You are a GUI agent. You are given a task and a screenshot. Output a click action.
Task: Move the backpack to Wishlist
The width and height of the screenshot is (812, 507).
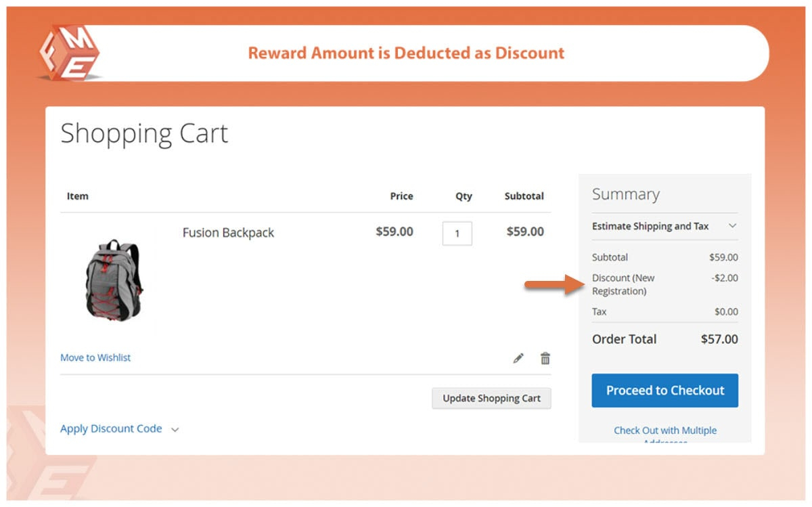point(95,357)
